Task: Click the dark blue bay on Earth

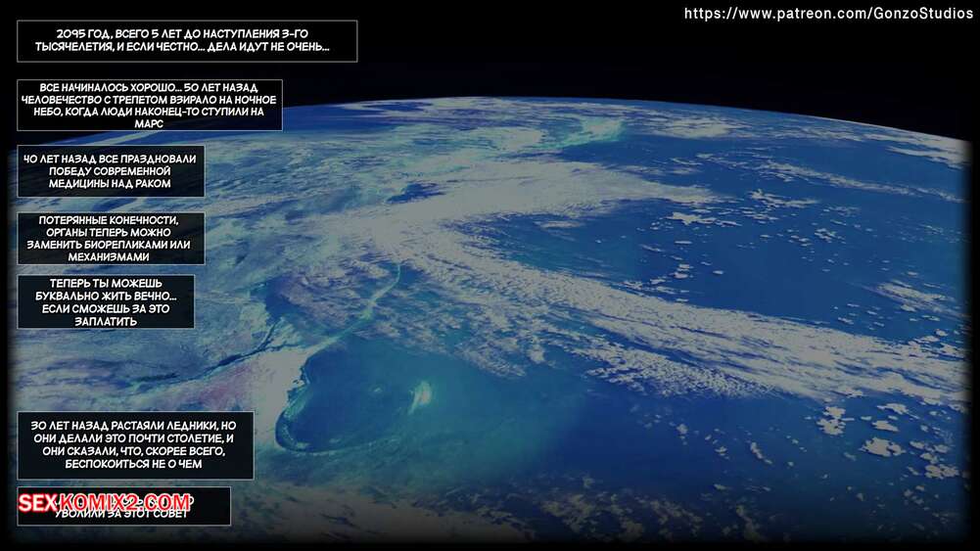Action: (x=352, y=391)
